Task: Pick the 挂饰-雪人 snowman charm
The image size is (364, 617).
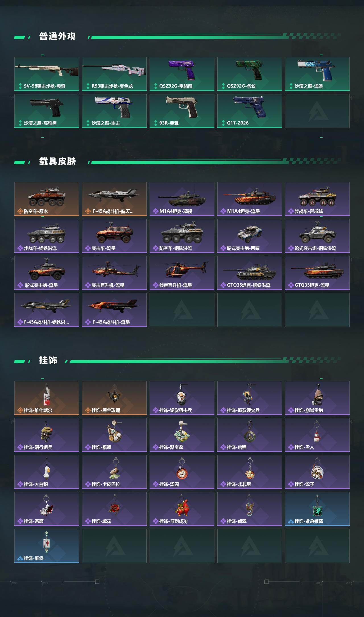Action: click(317, 435)
